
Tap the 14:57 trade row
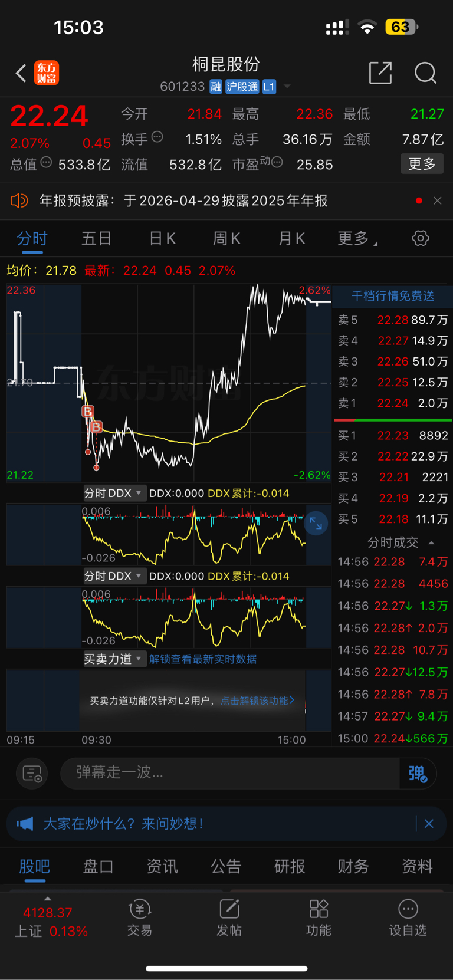(x=393, y=716)
